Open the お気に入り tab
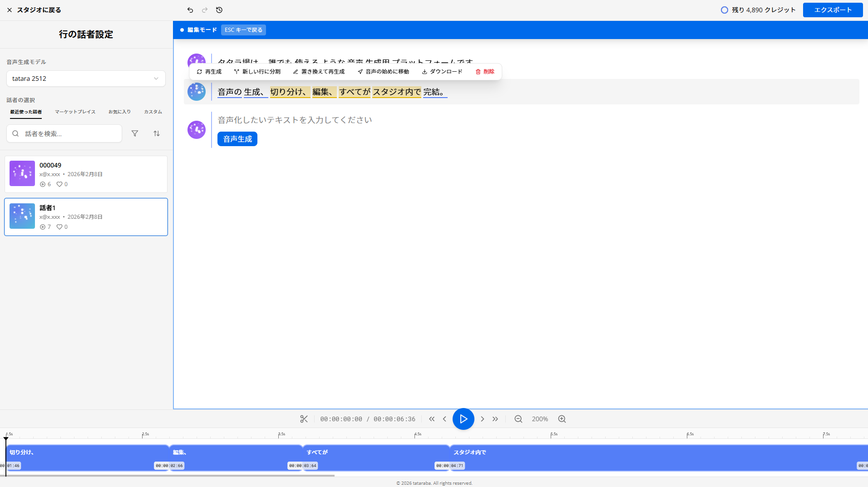The height and width of the screenshot is (487, 868). click(x=119, y=112)
